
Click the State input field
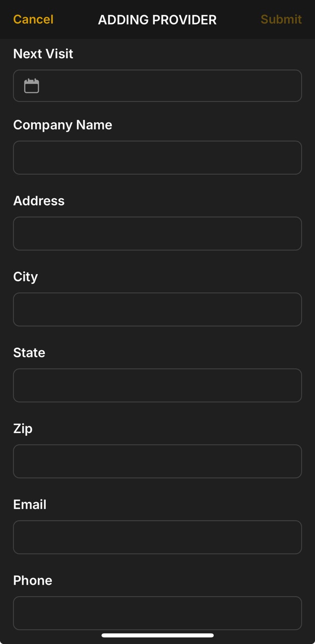(x=157, y=385)
